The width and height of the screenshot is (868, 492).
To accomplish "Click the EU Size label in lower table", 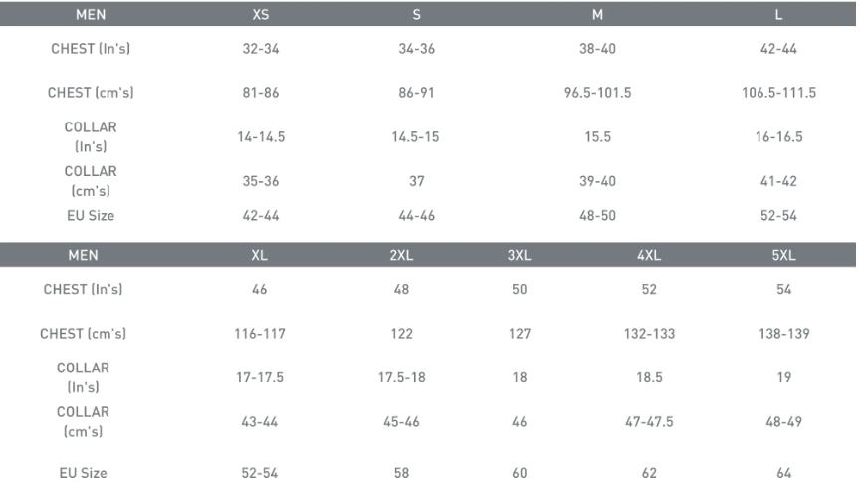I will (x=83, y=473).
